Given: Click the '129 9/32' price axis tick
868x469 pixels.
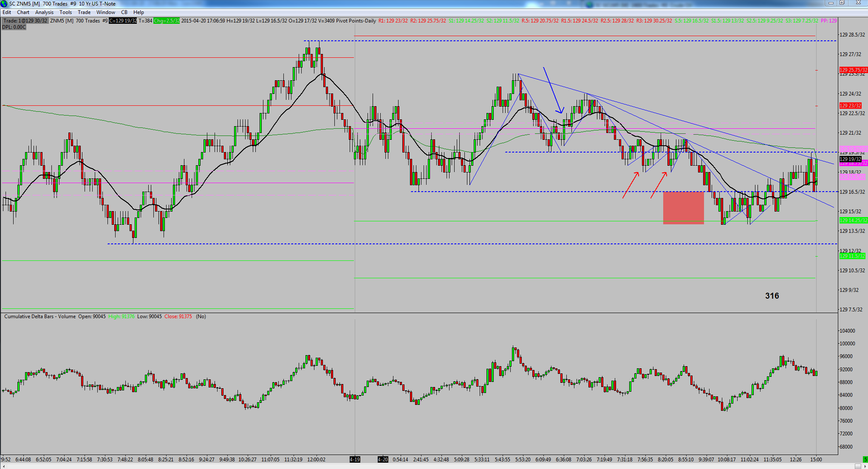Looking at the screenshot, I should coord(849,290).
